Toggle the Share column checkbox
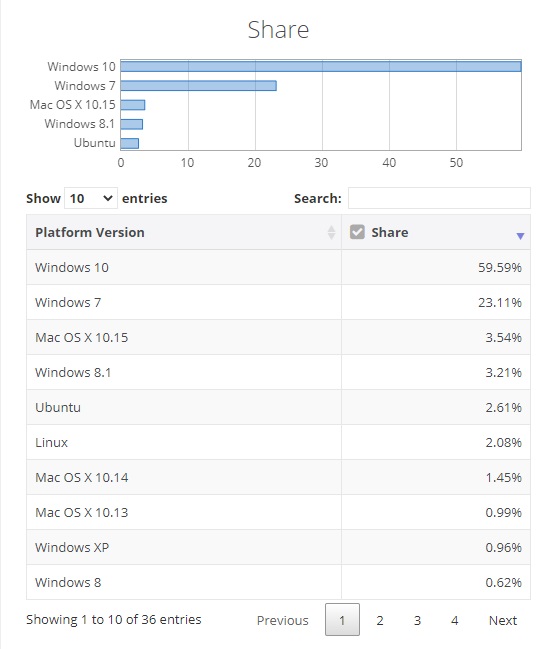The height and width of the screenshot is (649, 560). coord(357,232)
